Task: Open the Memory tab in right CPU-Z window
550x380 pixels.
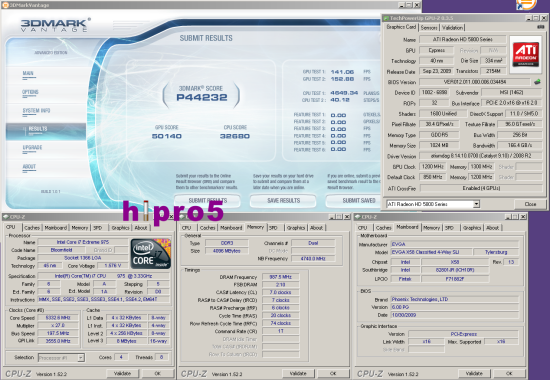Action: point(431,228)
